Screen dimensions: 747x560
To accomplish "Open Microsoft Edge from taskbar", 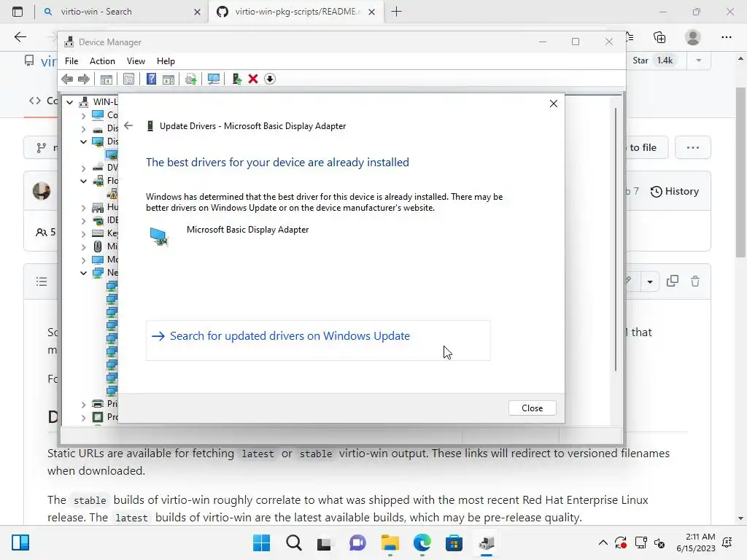I will click(422, 542).
